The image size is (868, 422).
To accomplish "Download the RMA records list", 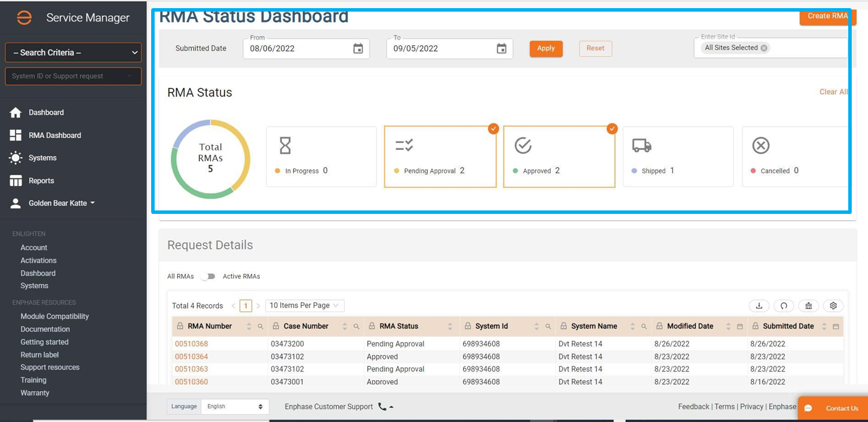I will pos(759,306).
